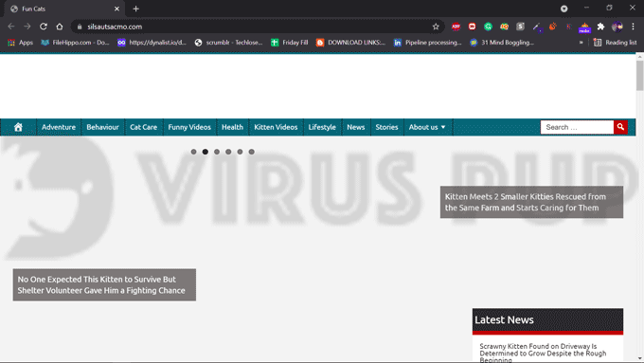Viewport: 644px width, 363px height.
Task: Click the site padlock icon
Action: tap(80, 27)
